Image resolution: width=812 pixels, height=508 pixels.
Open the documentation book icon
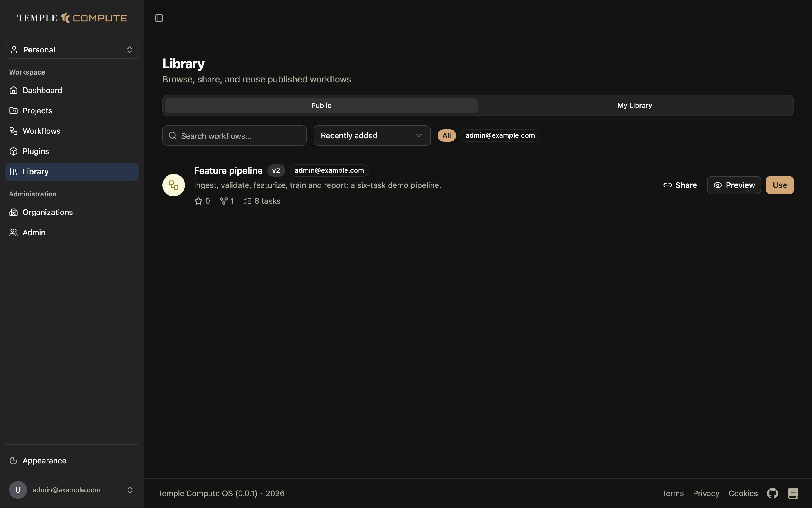point(793,493)
